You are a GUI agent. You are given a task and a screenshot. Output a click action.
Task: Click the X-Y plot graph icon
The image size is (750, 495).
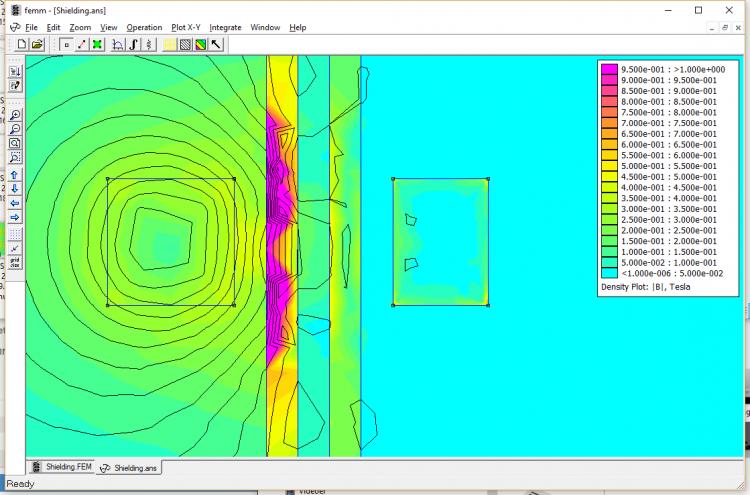118,44
